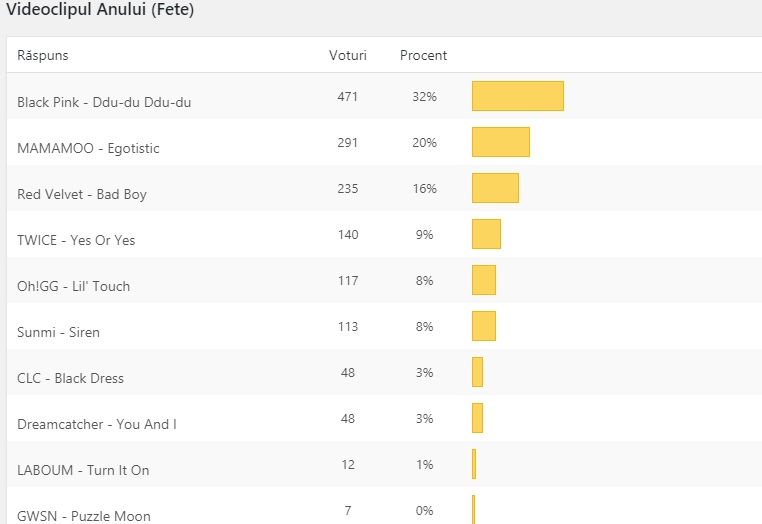Image resolution: width=762 pixels, height=524 pixels.
Task: Click the TWICE - Yes Or Yes label
Action: [76, 240]
